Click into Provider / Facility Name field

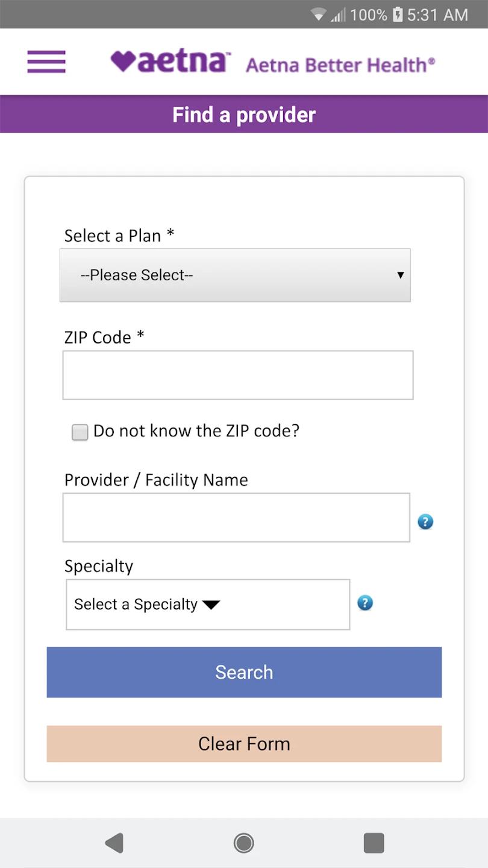[236, 518]
